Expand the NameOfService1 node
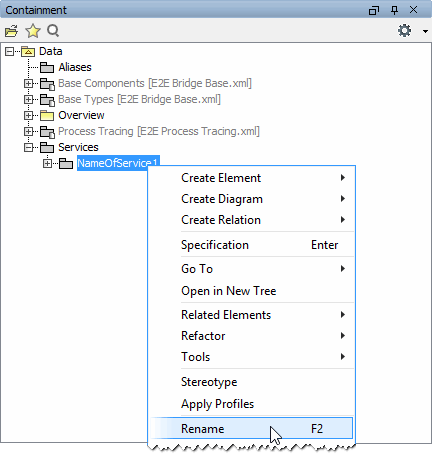This screenshot has height=457, width=432. [47, 163]
